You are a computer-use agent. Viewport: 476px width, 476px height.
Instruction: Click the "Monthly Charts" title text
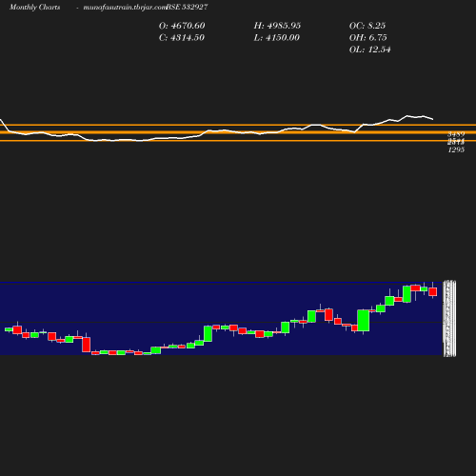pyautogui.click(x=34, y=7)
